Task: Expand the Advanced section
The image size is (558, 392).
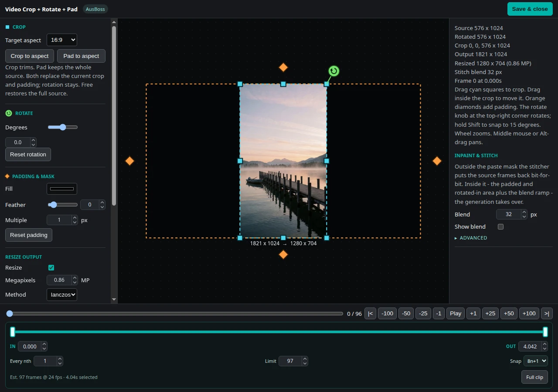Action: point(471,238)
